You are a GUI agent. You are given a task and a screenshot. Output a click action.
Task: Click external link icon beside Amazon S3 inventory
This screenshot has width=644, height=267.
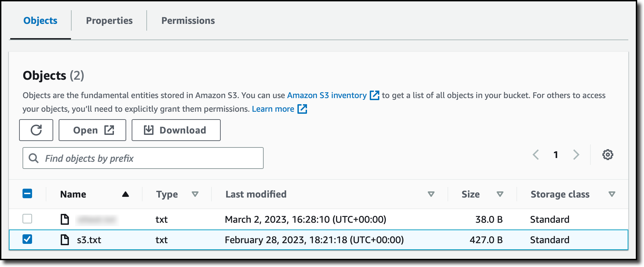point(375,95)
